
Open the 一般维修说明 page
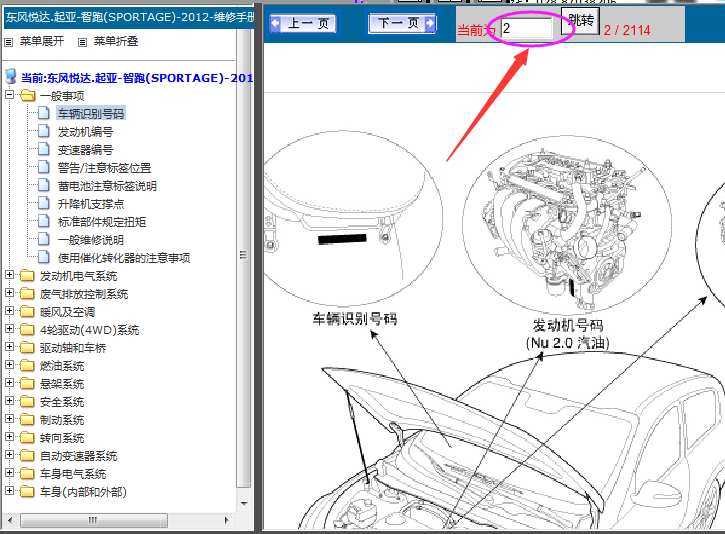pyautogui.click(x=91, y=240)
